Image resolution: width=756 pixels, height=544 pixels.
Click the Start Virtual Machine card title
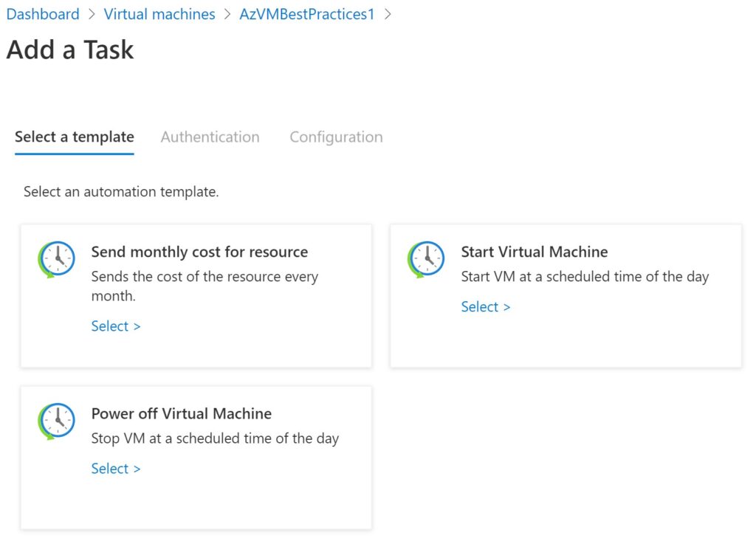tap(535, 252)
